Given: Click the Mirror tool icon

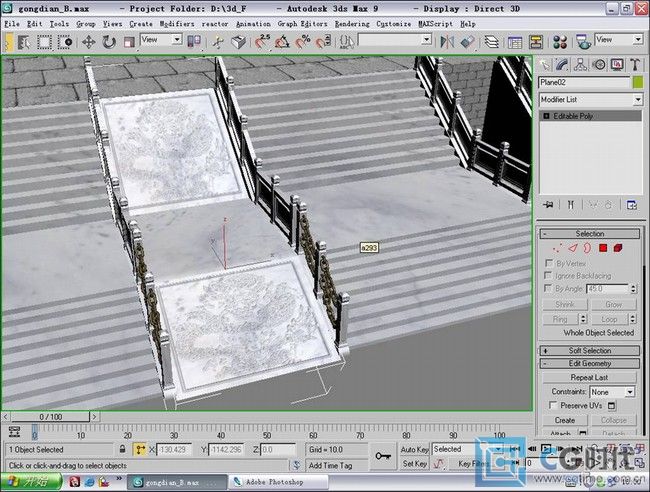Looking at the screenshot, I should click(x=447, y=42).
